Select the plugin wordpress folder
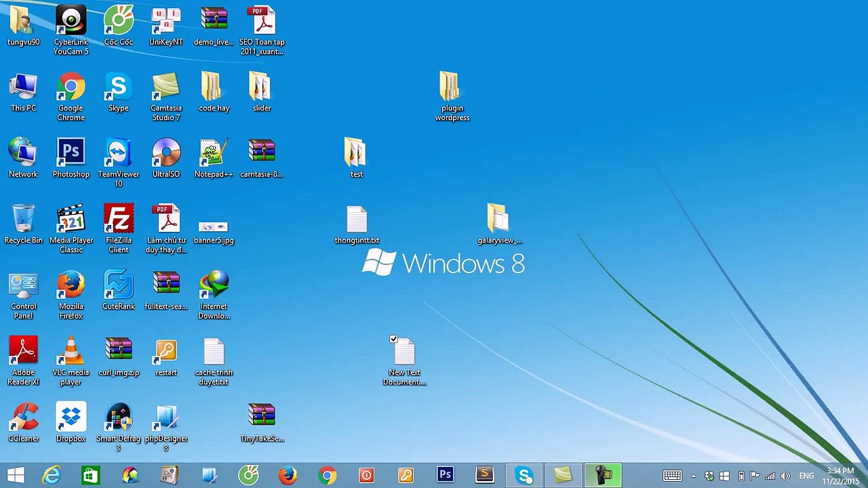 (x=452, y=97)
